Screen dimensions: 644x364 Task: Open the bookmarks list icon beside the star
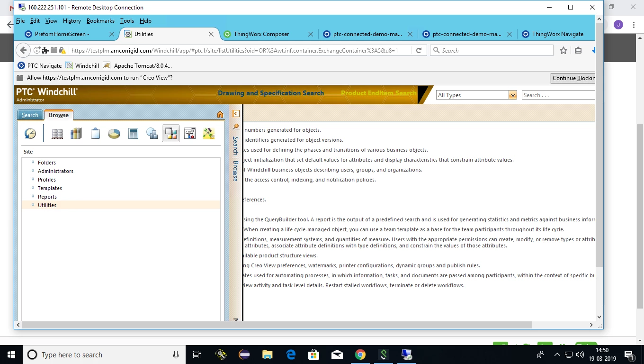point(578,50)
